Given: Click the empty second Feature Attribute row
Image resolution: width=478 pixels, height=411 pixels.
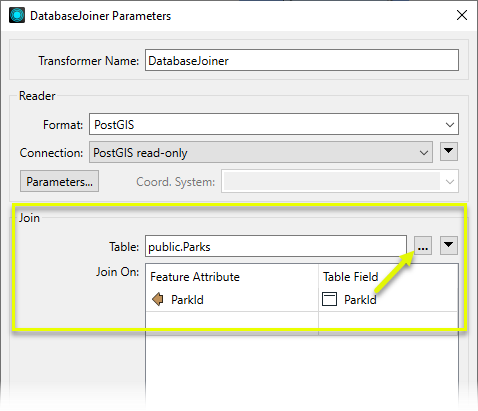Looking at the screenshot, I should coord(232,322).
